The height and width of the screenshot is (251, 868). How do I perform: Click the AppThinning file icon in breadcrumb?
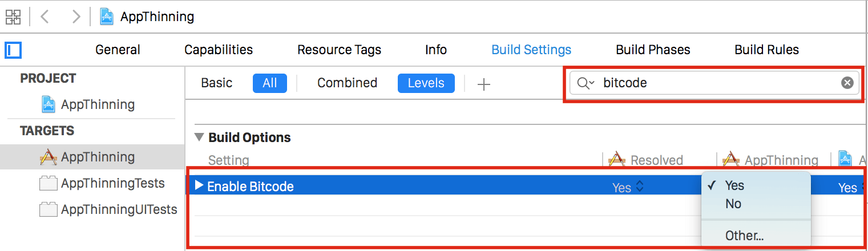click(x=107, y=17)
